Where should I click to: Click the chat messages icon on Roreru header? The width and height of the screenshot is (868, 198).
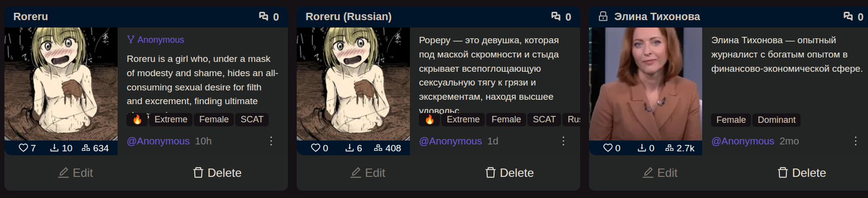click(264, 16)
